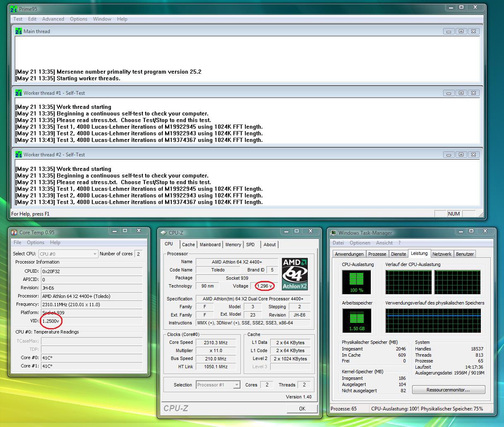Click the Instructions field in CPU-Z
The width and height of the screenshot is (504, 427).
[x=253, y=323]
